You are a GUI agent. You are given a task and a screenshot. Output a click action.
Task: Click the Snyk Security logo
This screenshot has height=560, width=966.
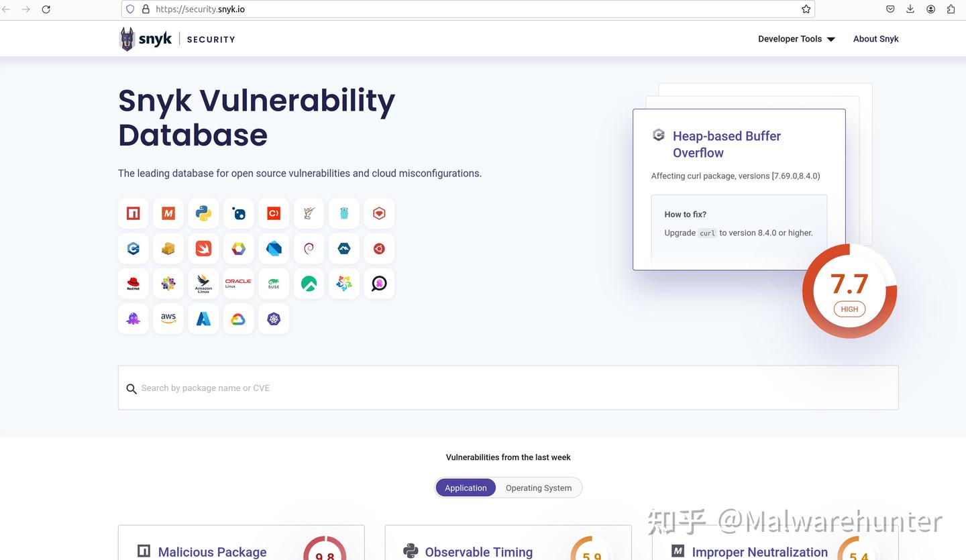(177, 39)
